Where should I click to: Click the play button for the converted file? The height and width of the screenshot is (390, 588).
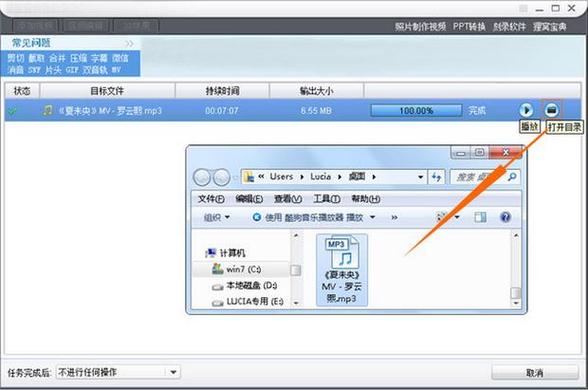(526, 111)
